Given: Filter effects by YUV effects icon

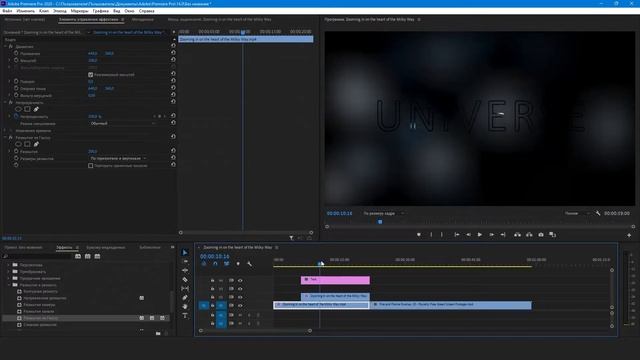Looking at the screenshot, I should point(97,256).
